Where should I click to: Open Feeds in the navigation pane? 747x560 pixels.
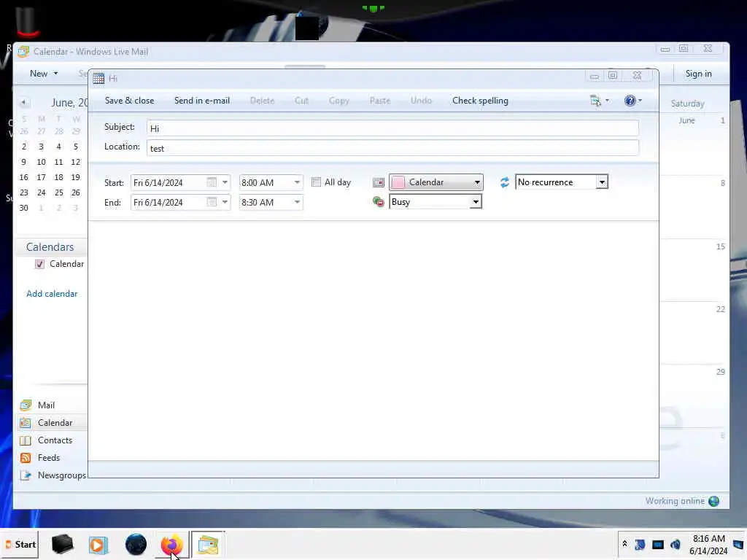(x=49, y=458)
